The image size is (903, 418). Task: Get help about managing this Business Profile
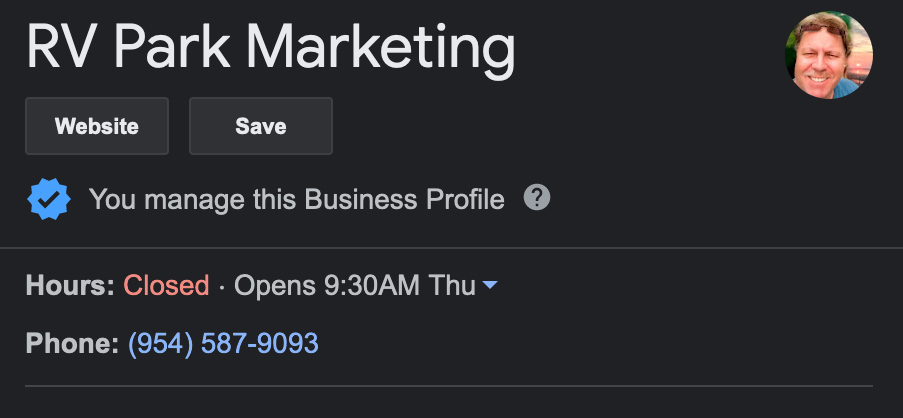point(537,197)
